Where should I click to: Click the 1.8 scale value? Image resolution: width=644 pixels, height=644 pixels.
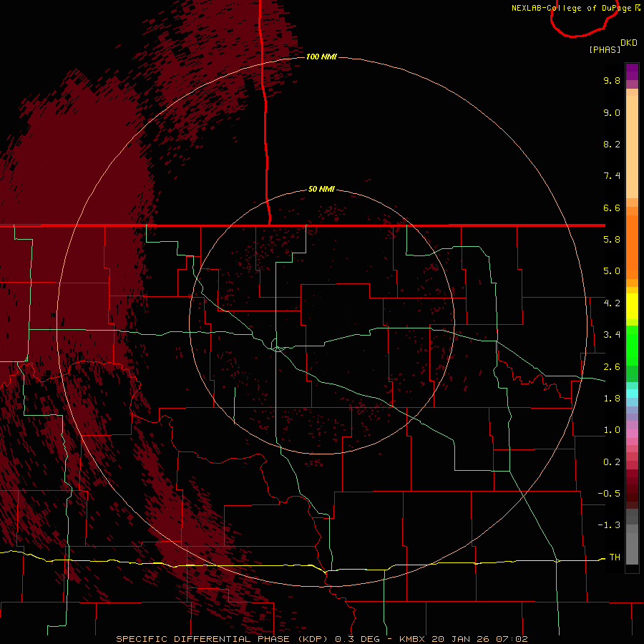tap(612, 399)
